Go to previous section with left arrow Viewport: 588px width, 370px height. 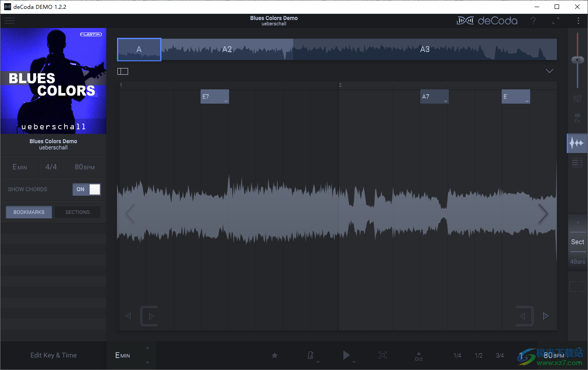coord(129,214)
